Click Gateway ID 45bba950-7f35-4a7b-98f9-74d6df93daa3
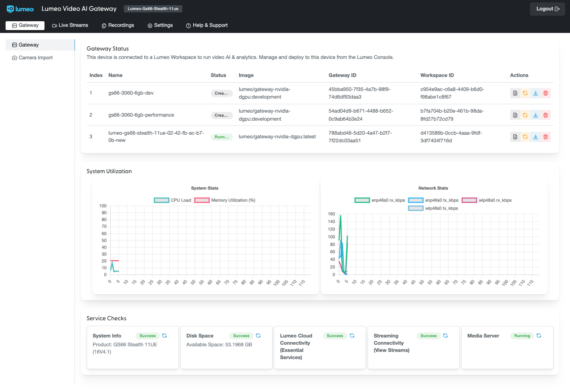 (x=360, y=93)
